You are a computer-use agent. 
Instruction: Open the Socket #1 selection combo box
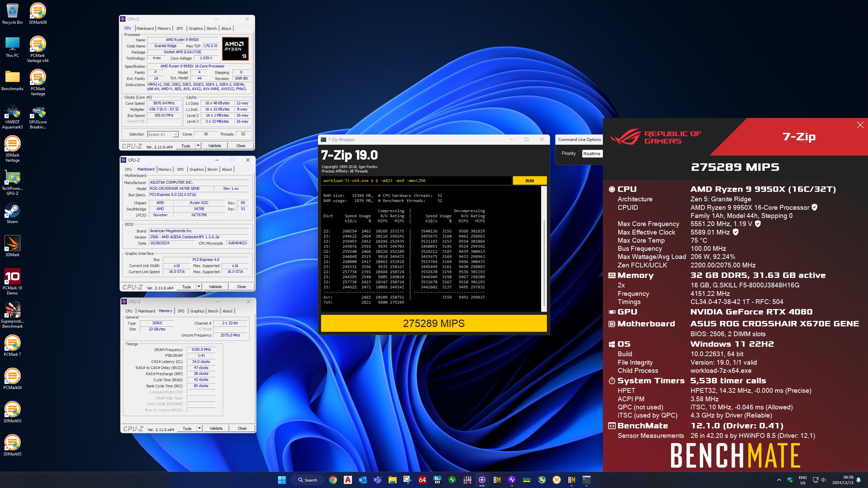coord(163,135)
